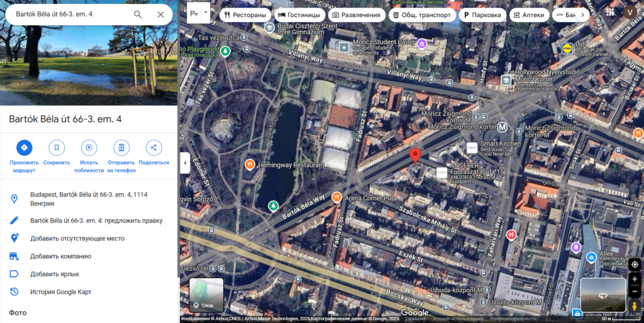Viewport: 644px width, 323px height.
Task: Collapse the side panel with the arrow
Action: pos(185,162)
